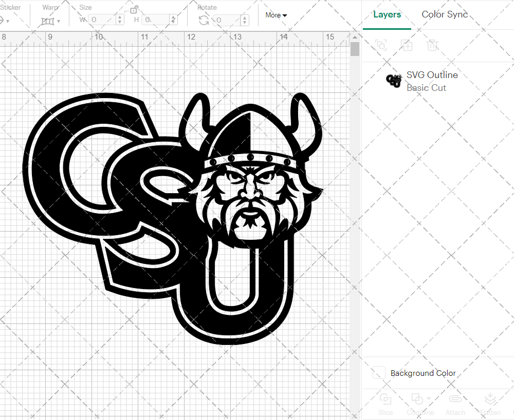Click the Warp tool icon
Image resolution: width=514 pixels, height=420 pixels.
(x=49, y=20)
